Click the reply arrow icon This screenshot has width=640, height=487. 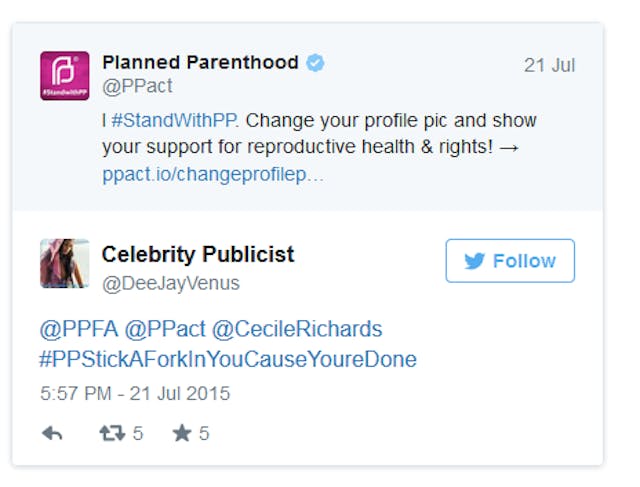pos(52,434)
